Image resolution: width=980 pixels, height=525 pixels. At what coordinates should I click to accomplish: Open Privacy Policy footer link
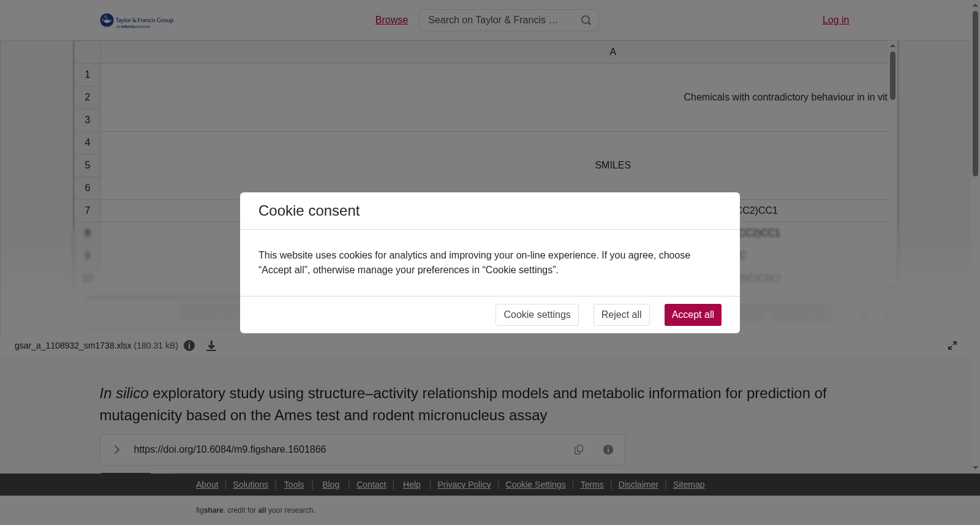tap(464, 485)
